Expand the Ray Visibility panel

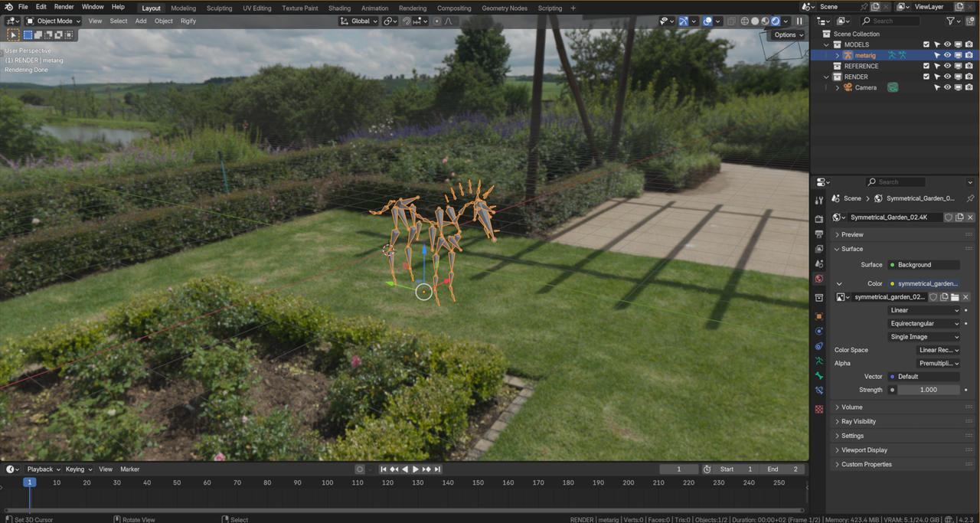pos(903,421)
